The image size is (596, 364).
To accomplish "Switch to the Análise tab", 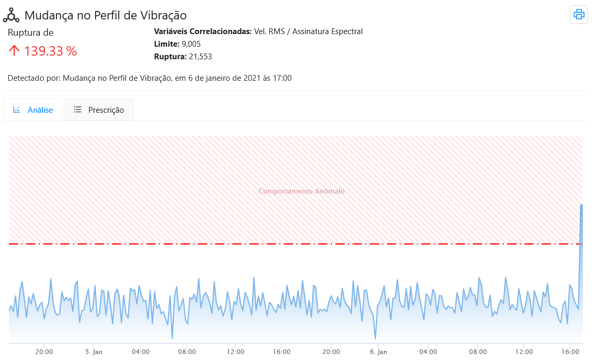I will [x=33, y=110].
